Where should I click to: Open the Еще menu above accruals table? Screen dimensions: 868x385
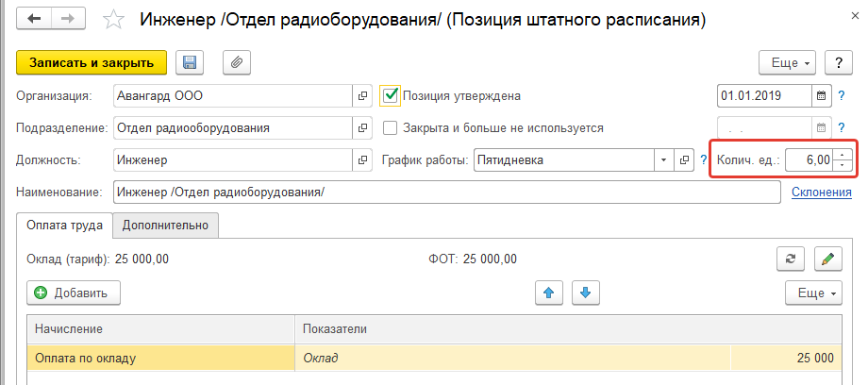tap(811, 293)
